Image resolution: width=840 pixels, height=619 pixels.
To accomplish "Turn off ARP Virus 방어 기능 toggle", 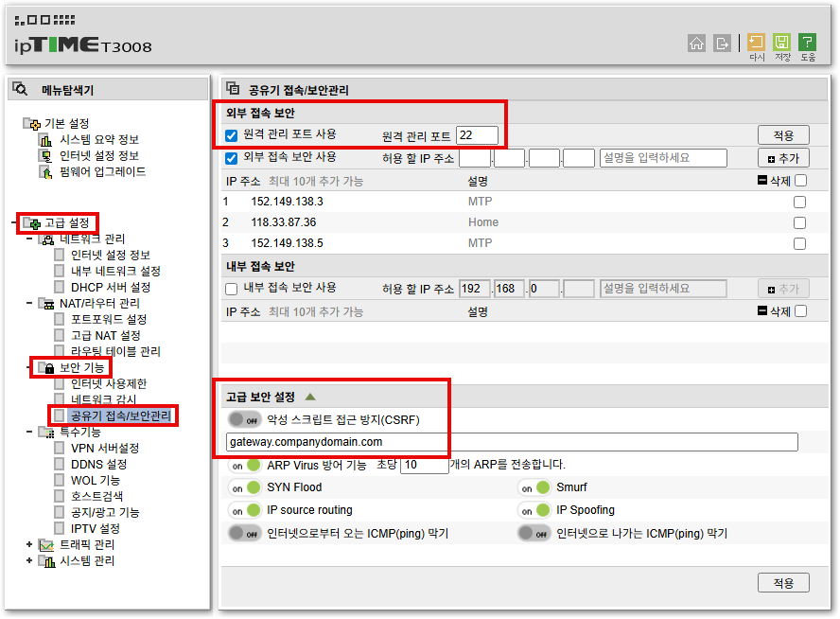I will pos(244,465).
